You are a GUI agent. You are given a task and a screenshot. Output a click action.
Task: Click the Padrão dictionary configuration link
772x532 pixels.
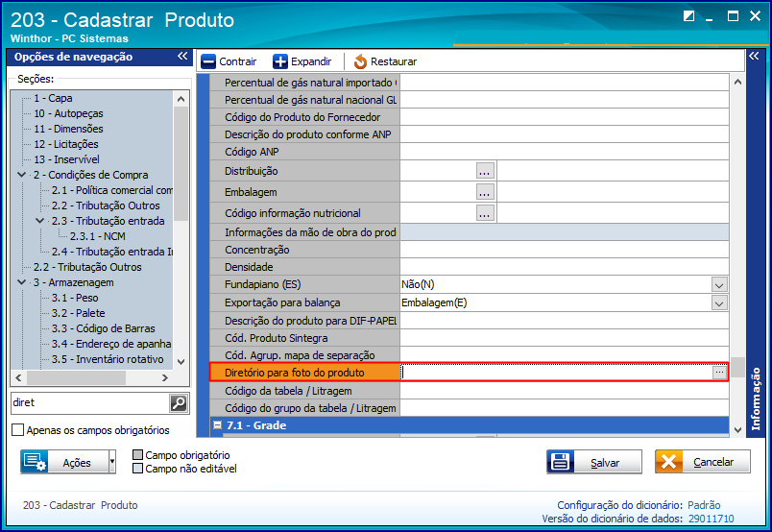(x=704, y=505)
